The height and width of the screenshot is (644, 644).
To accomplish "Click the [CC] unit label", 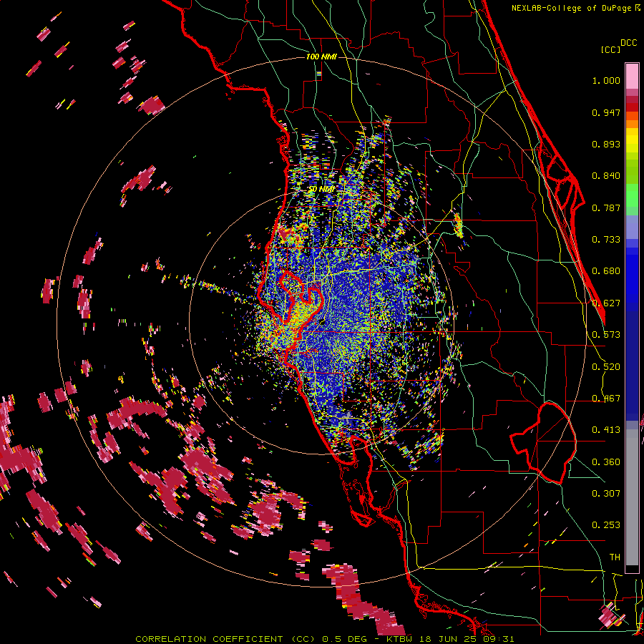I will (x=610, y=49).
